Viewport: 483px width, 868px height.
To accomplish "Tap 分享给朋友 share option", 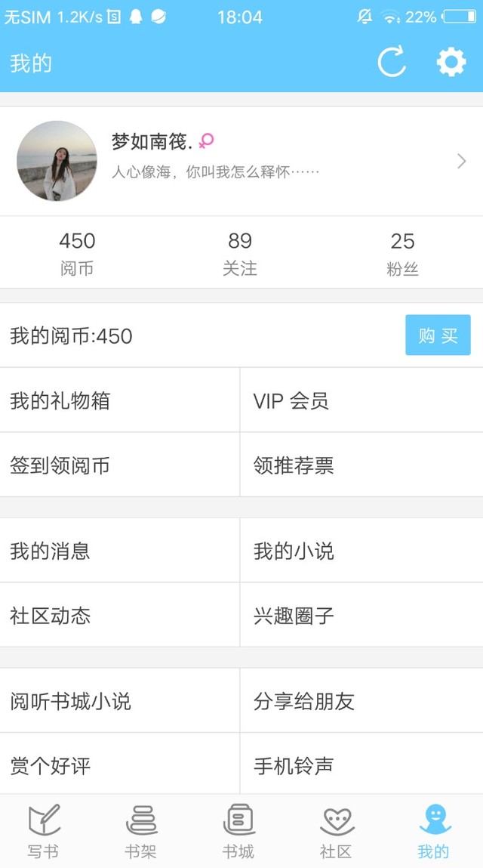I will tap(361, 701).
